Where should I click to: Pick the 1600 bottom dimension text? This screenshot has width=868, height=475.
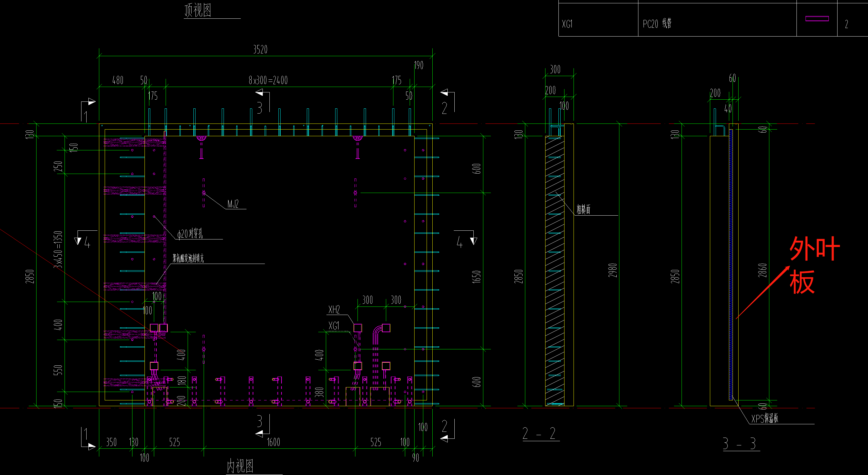click(x=273, y=442)
